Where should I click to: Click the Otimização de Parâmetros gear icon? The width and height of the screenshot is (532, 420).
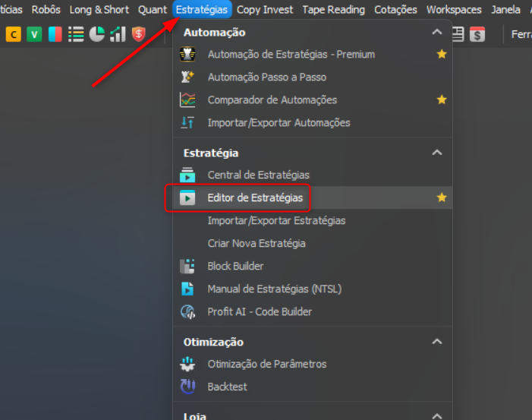click(x=187, y=364)
